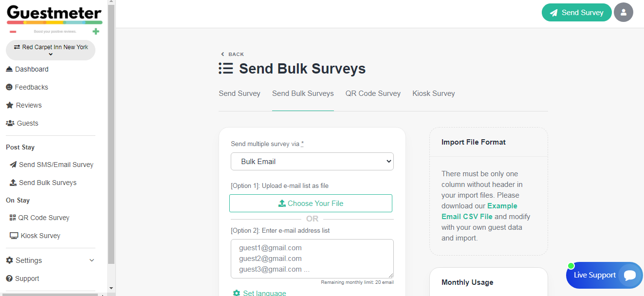The height and width of the screenshot is (296, 644).
Task: Switch to the QR Code Survey tab
Action: (373, 93)
